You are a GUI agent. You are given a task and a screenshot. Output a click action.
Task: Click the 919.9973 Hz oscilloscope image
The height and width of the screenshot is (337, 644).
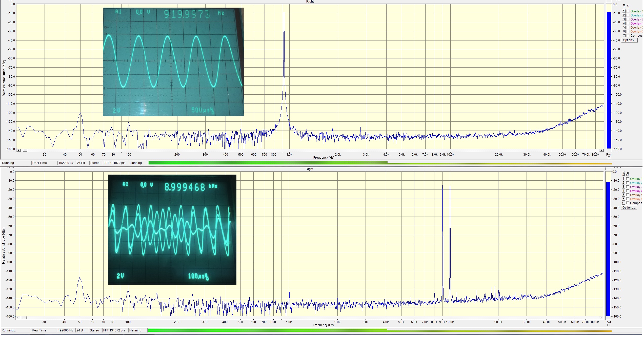[173, 62]
